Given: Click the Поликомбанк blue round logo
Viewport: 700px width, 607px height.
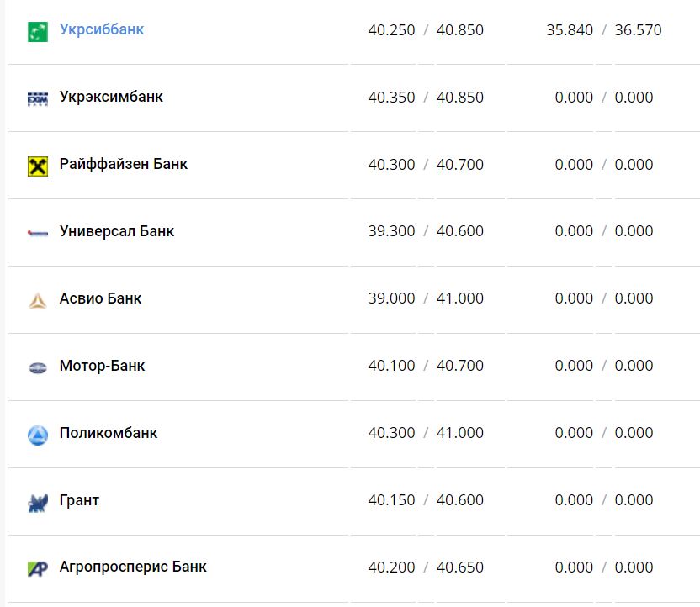Looking at the screenshot, I should [x=38, y=435].
